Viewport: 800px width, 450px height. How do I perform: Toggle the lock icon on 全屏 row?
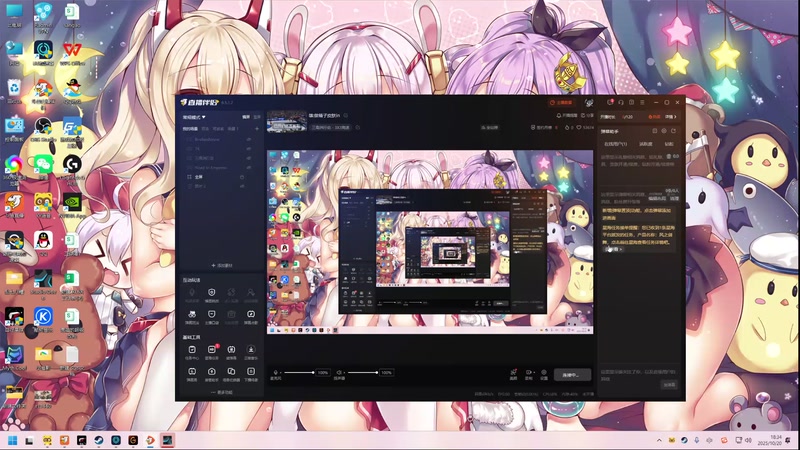pos(242,177)
